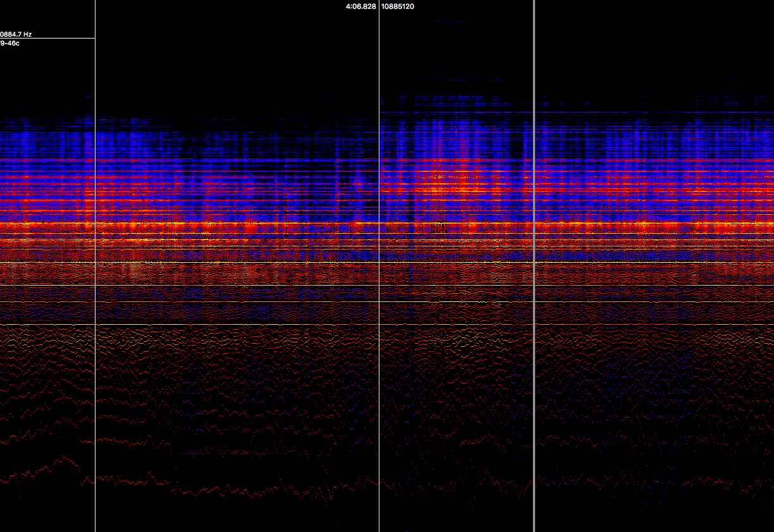Click the lowest solid yellow harmonic line
Image resolution: width=774 pixels, height=532 pixels.
(x=253, y=325)
